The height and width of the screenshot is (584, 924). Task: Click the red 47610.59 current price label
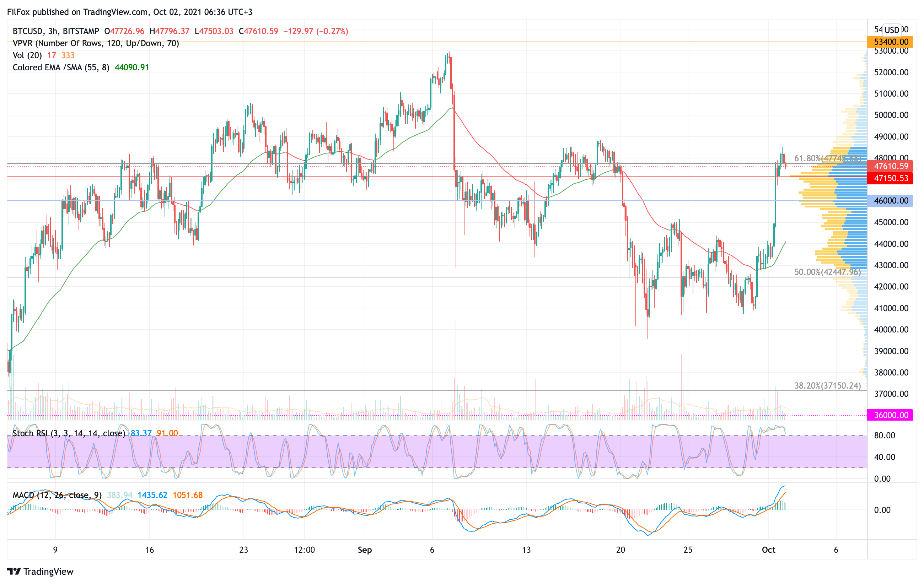point(890,166)
